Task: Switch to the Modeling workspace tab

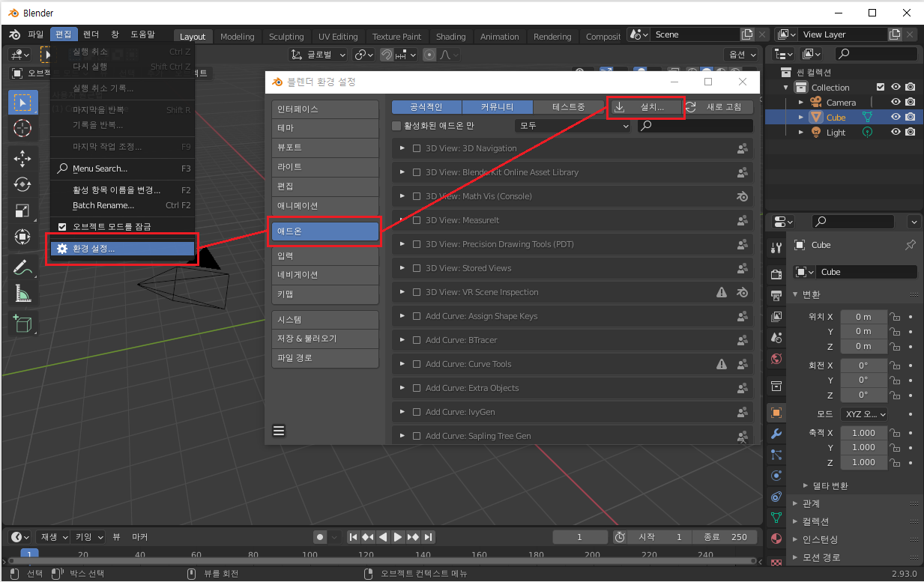Action: click(238, 37)
